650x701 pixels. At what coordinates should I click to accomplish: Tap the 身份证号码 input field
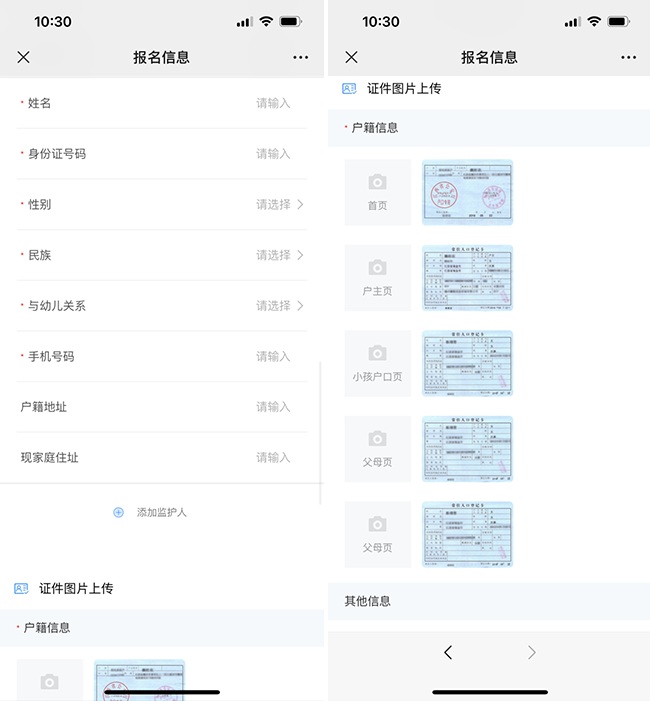pyautogui.click(x=162, y=154)
